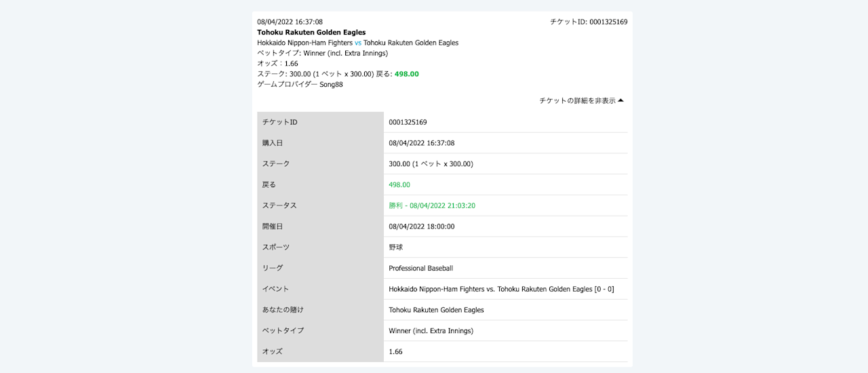
Task: Click table value Winner (incl. Extra Innings)
Action: click(x=431, y=331)
